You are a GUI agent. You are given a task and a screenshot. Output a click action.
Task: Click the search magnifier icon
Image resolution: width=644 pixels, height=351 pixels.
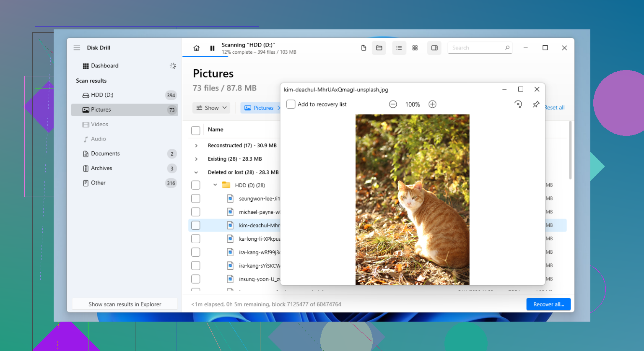(507, 48)
